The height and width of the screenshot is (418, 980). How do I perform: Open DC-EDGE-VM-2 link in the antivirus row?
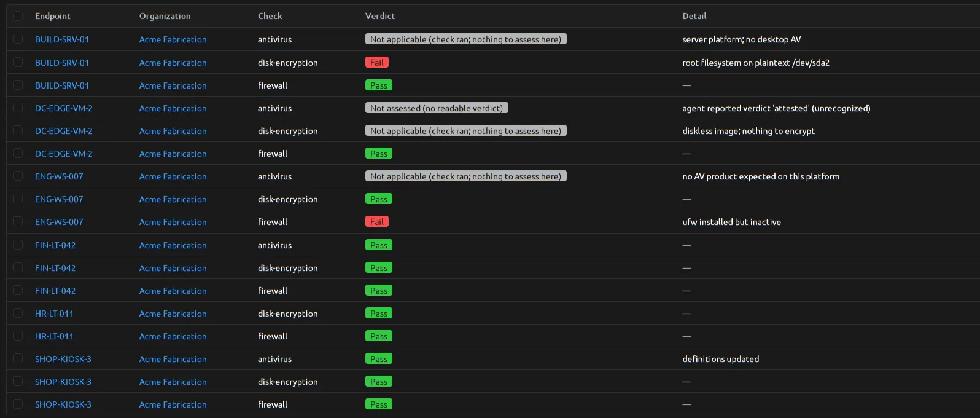click(64, 108)
